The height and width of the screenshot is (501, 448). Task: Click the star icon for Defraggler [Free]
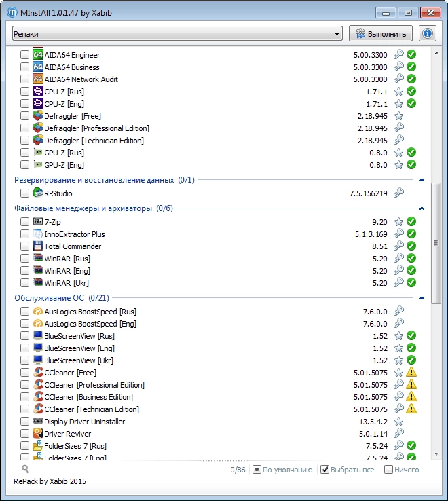tap(398, 116)
